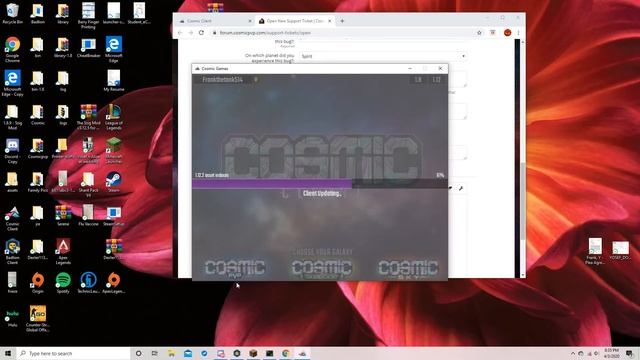Bookmark page with Chrome star icon
The image size is (640, 360).
pyautogui.click(x=479, y=33)
